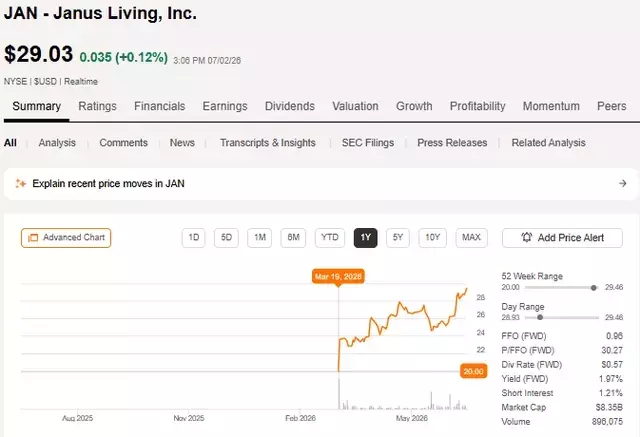Filter by Transcripts & Insights

268,143
